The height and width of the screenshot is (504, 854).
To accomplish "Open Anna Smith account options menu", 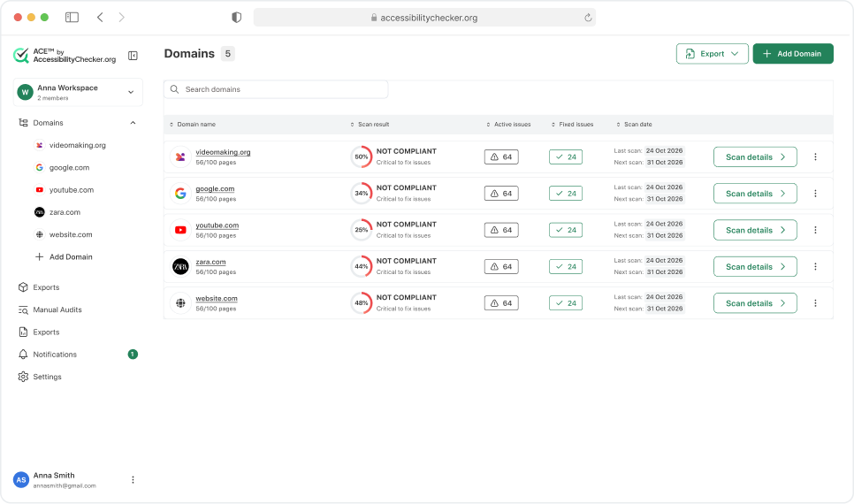I will (133, 479).
